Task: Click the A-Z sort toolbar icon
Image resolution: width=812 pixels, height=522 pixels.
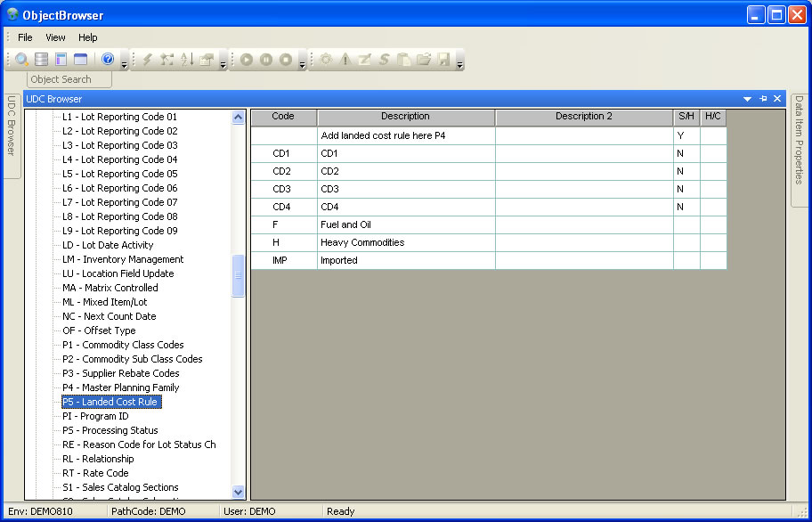Action: tap(187, 60)
